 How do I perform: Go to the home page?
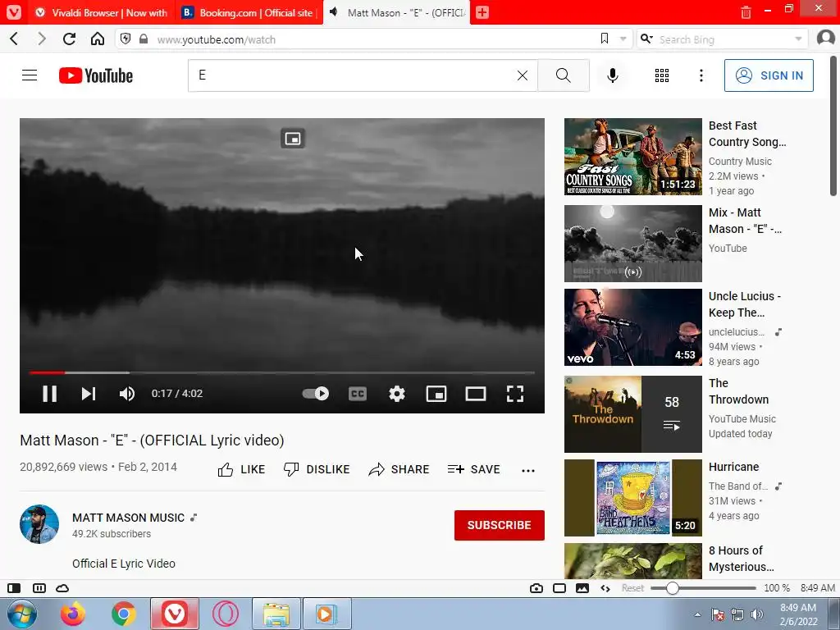tap(97, 39)
